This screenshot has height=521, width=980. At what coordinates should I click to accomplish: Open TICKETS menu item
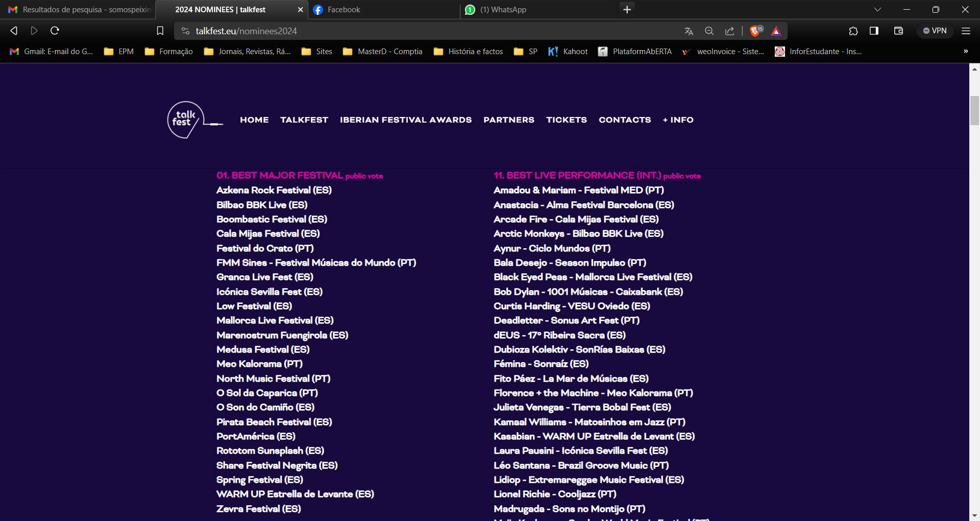pos(567,120)
